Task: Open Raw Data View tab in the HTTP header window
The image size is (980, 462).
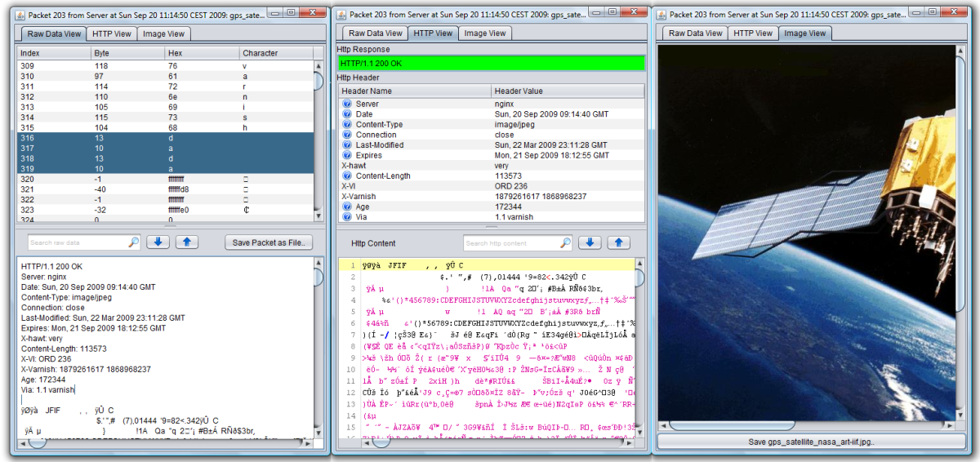Action: point(376,33)
